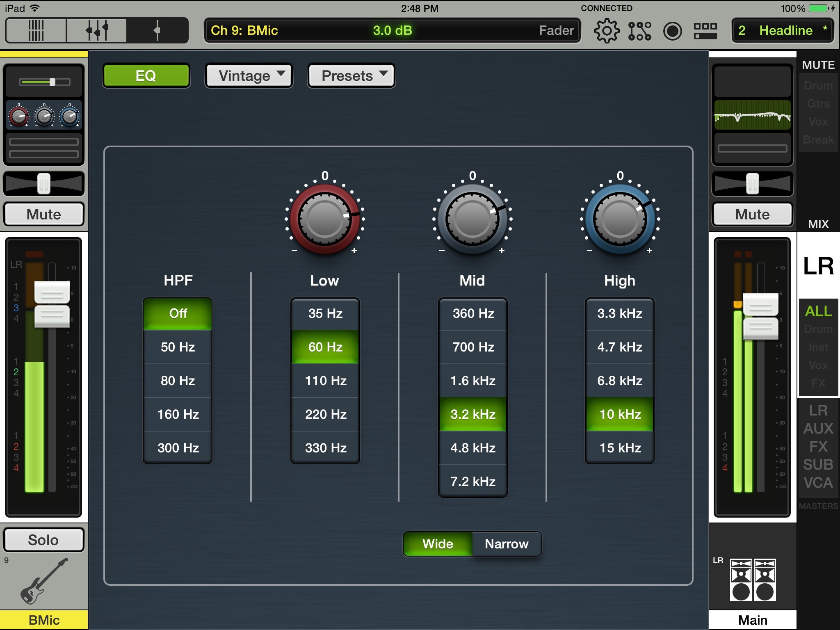Switch to the mixer faders view icon
Viewport: 840px width, 630px height.
tap(97, 30)
